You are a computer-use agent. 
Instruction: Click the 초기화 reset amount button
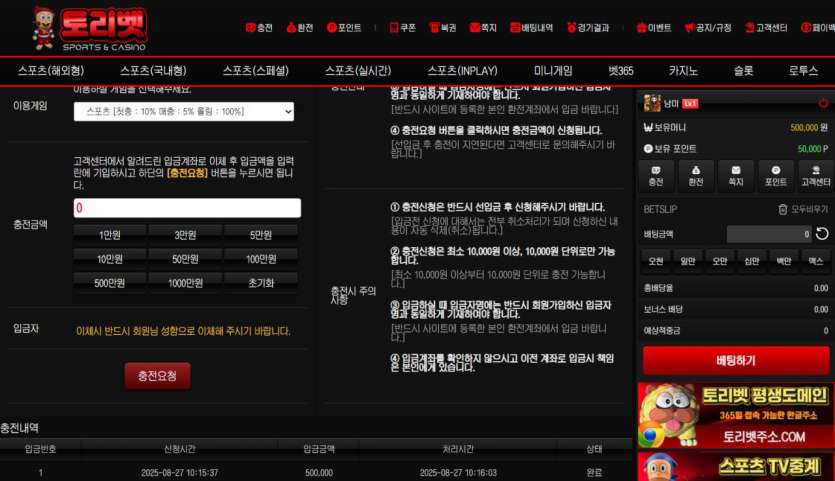click(x=261, y=283)
